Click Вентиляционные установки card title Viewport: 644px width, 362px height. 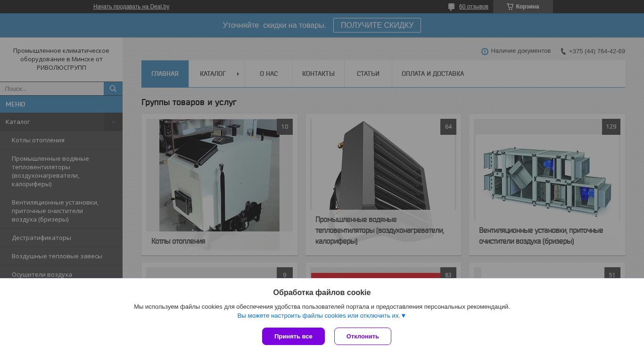[541, 236]
